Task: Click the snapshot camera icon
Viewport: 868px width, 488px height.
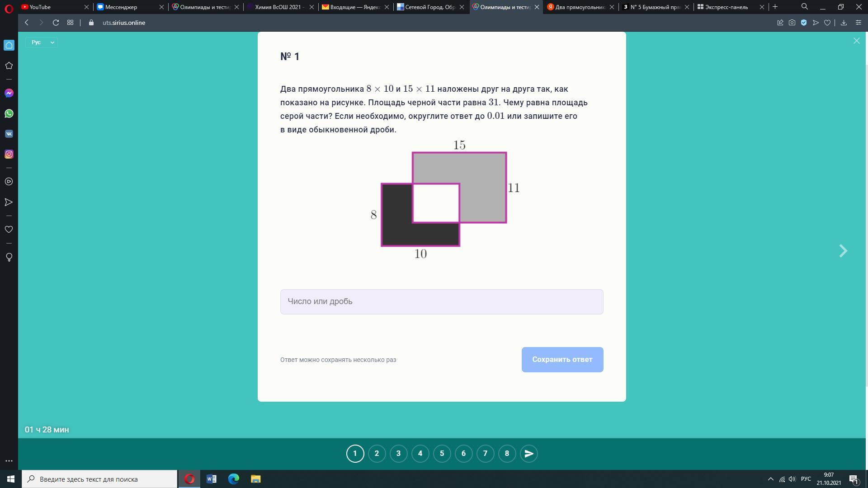Action: [x=792, y=23]
